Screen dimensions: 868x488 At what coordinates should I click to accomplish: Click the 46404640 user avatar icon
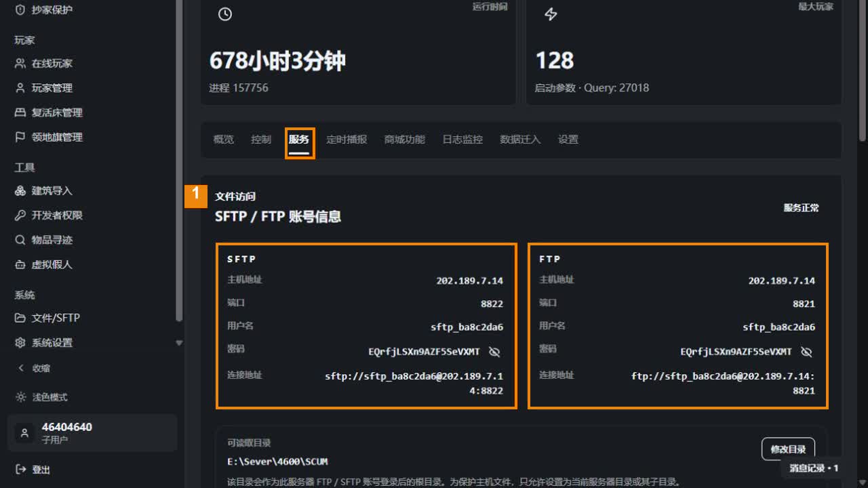click(24, 433)
